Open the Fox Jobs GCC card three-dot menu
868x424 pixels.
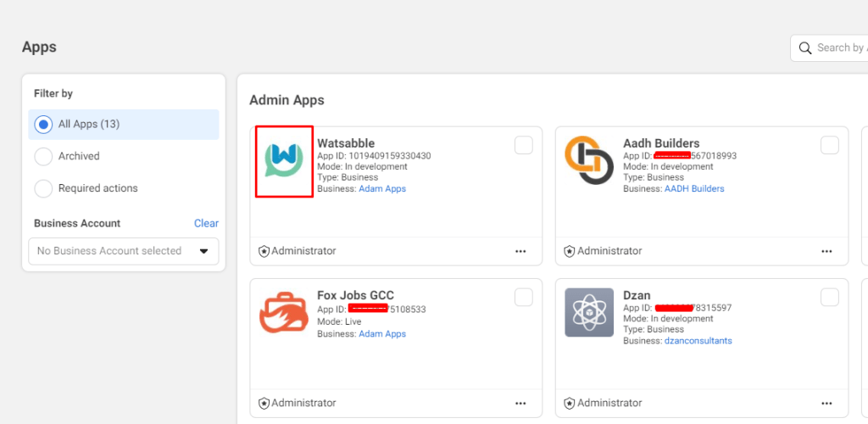tap(520, 404)
